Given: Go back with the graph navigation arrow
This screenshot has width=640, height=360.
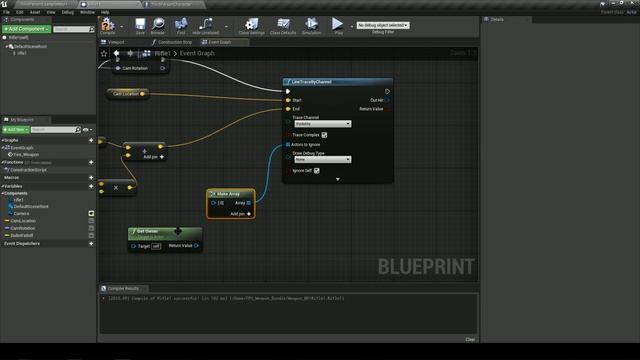Looking at the screenshot, I should click(117, 53).
